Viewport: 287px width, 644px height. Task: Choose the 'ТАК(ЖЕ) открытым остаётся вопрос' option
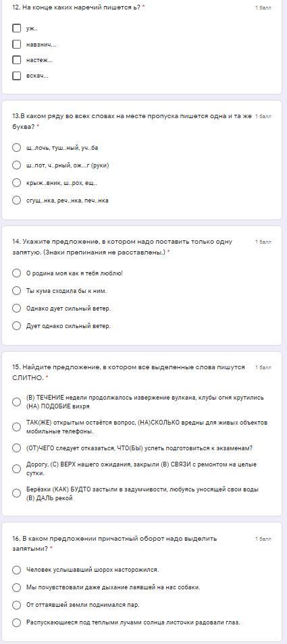point(16,427)
